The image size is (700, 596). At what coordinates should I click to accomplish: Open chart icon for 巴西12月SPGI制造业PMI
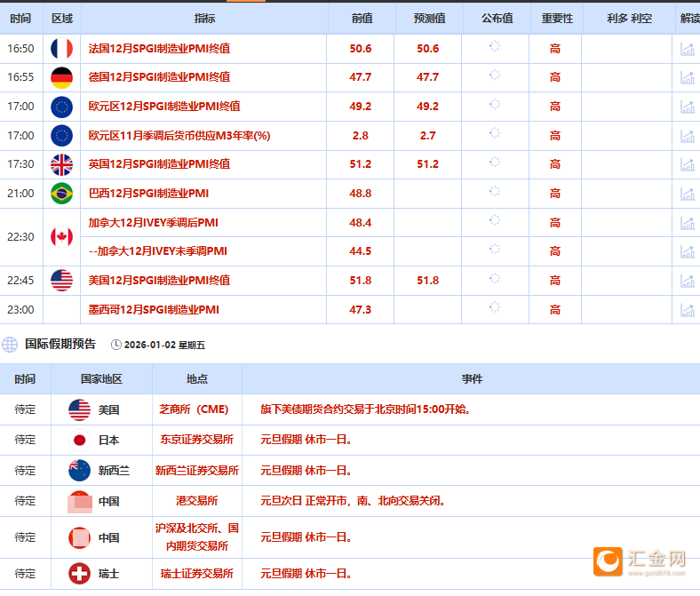tap(687, 194)
